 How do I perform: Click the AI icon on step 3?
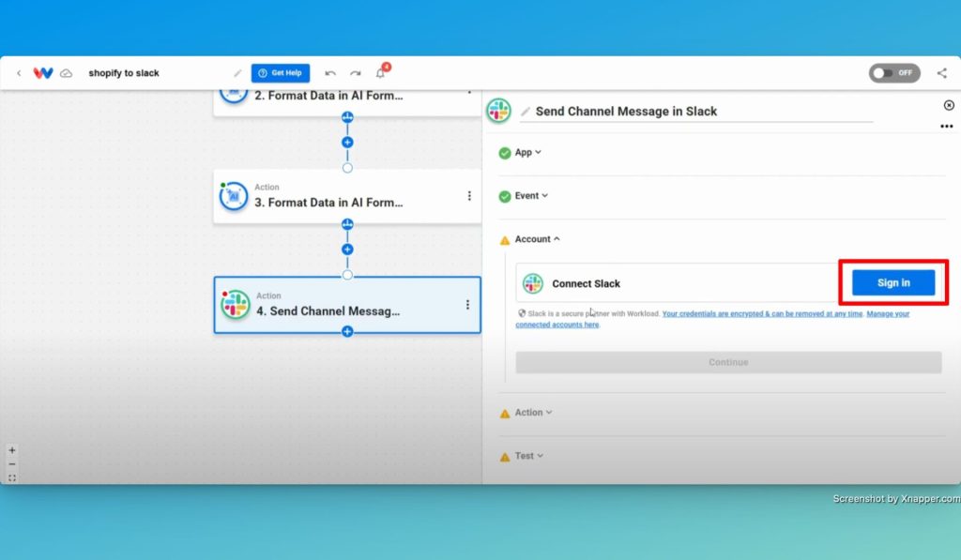point(234,196)
